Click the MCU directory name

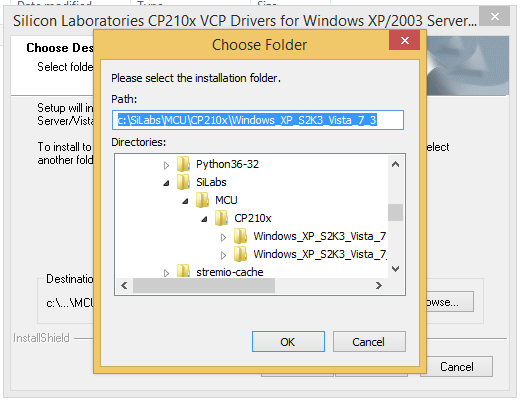point(226,200)
